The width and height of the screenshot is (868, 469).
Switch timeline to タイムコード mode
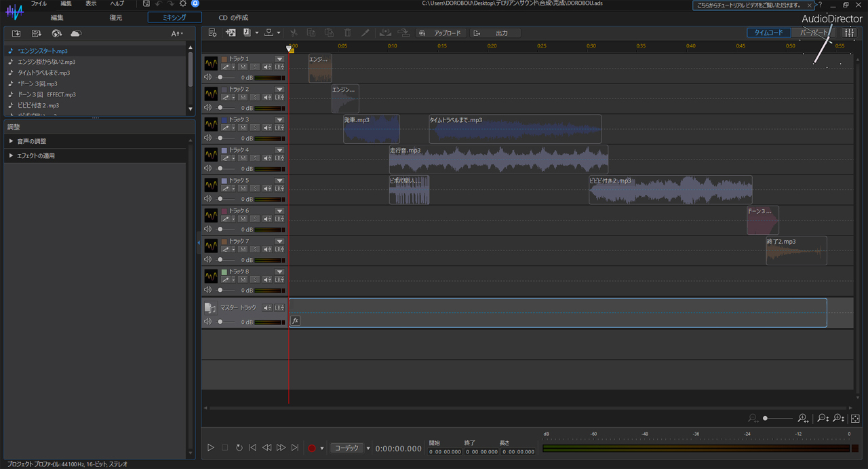pyautogui.click(x=768, y=33)
